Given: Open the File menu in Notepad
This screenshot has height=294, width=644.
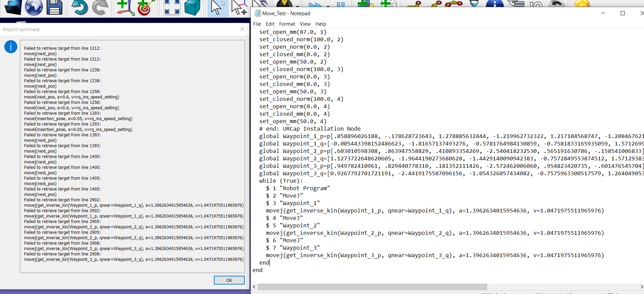Looking at the screenshot, I should point(257,24).
